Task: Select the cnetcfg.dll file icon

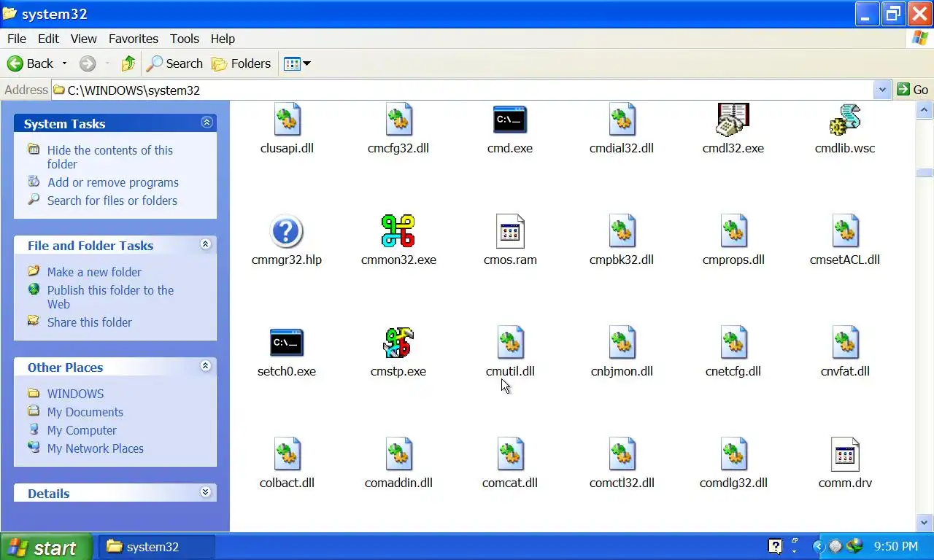Action: click(x=734, y=343)
